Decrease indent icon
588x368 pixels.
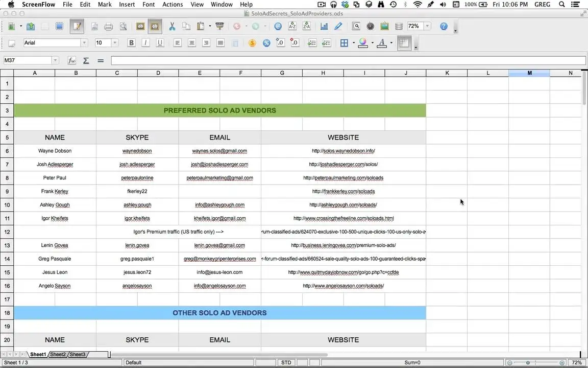pyautogui.click(x=312, y=43)
